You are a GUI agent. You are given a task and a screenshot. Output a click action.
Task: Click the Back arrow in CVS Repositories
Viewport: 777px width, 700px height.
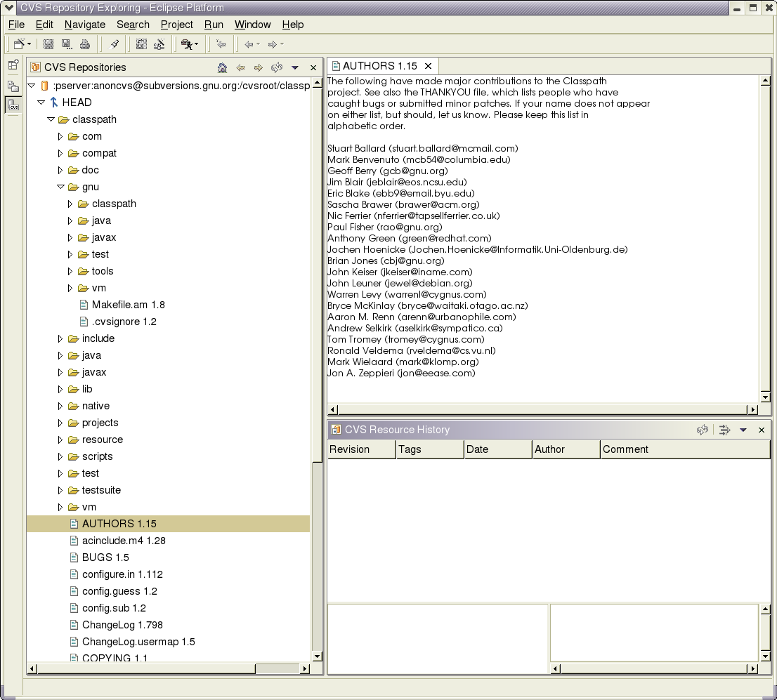(x=240, y=67)
